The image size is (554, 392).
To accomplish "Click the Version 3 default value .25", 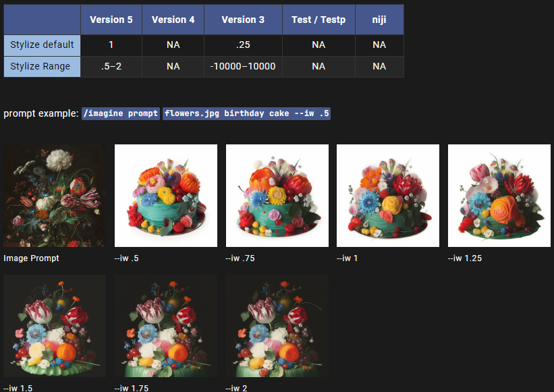I will 243,45.
